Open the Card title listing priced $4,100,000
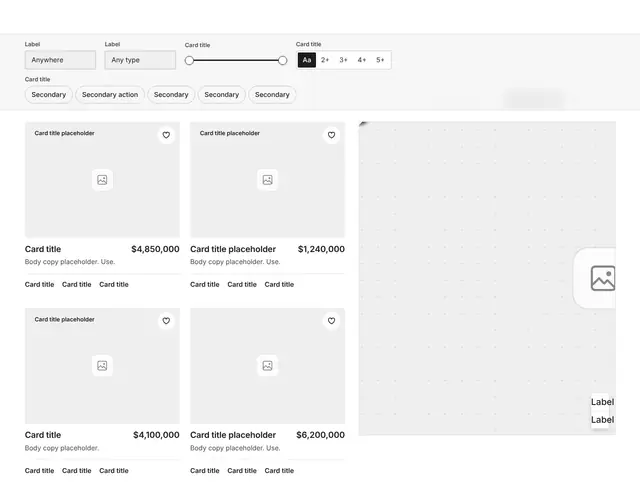 pos(43,435)
